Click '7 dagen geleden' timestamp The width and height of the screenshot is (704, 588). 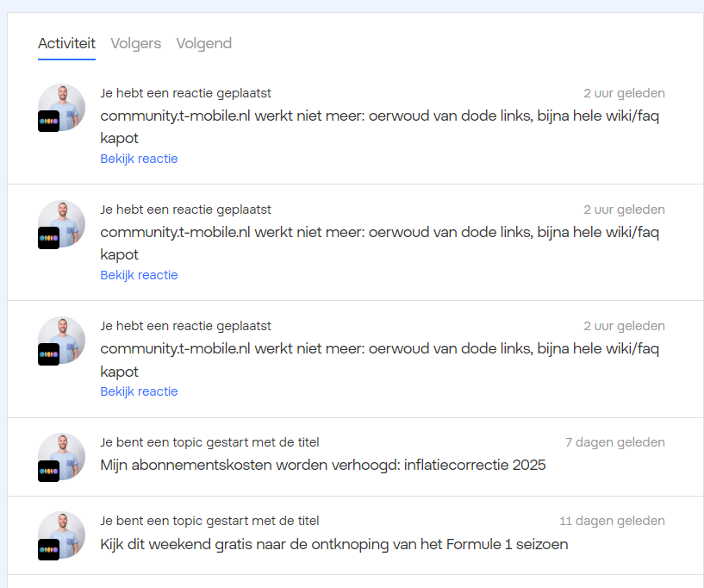[615, 442]
